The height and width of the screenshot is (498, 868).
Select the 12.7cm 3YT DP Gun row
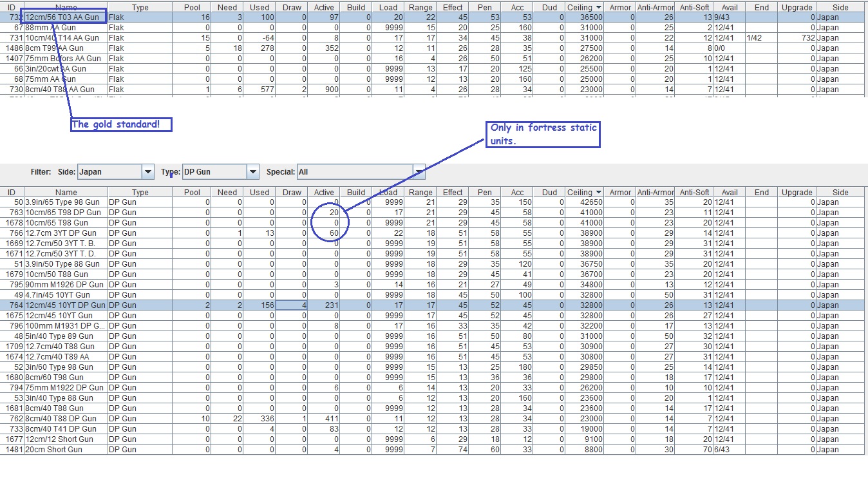point(432,233)
